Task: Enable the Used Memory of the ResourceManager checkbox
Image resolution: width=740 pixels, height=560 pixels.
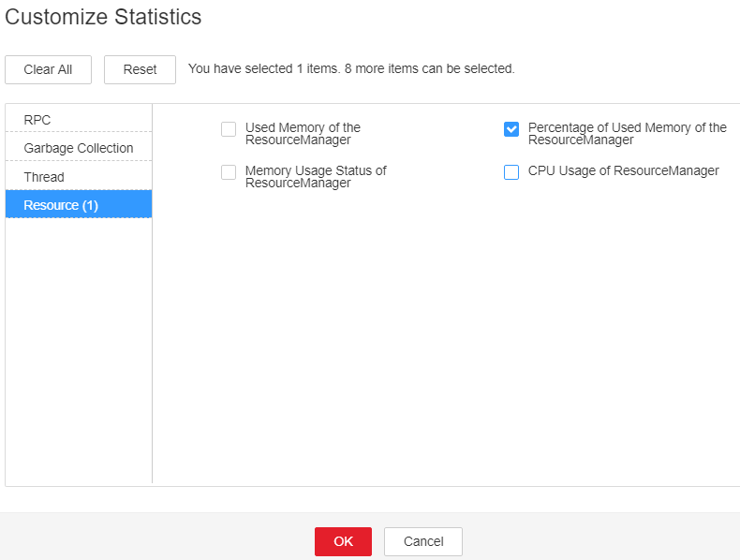Action: pyautogui.click(x=229, y=129)
